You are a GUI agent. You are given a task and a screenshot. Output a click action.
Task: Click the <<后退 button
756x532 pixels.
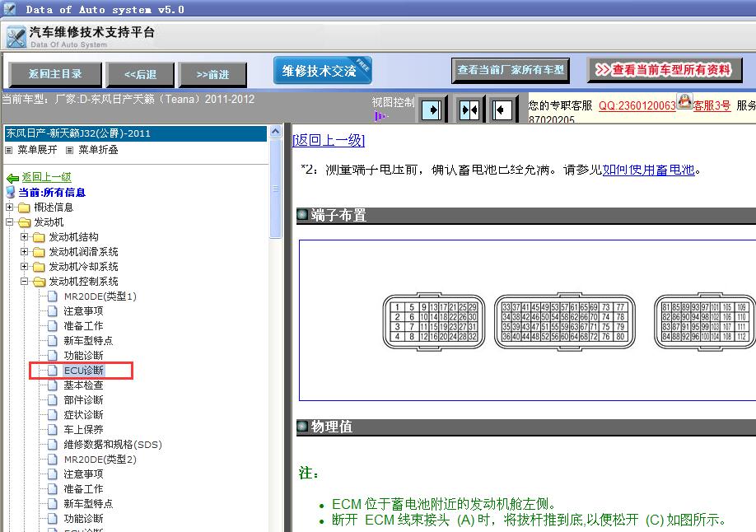pyautogui.click(x=140, y=75)
